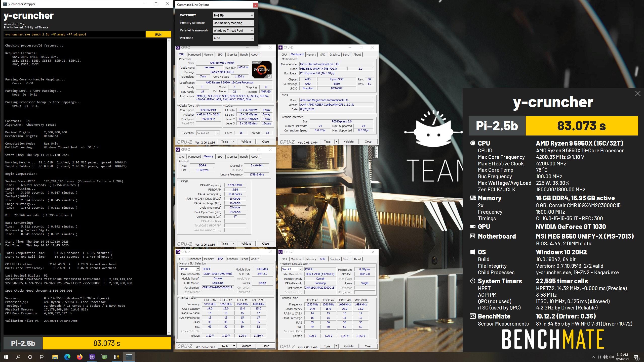This screenshot has width=644, height=362.
Task: Click the Motherboard icon in BenchMate panel
Action: tap(472, 236)
